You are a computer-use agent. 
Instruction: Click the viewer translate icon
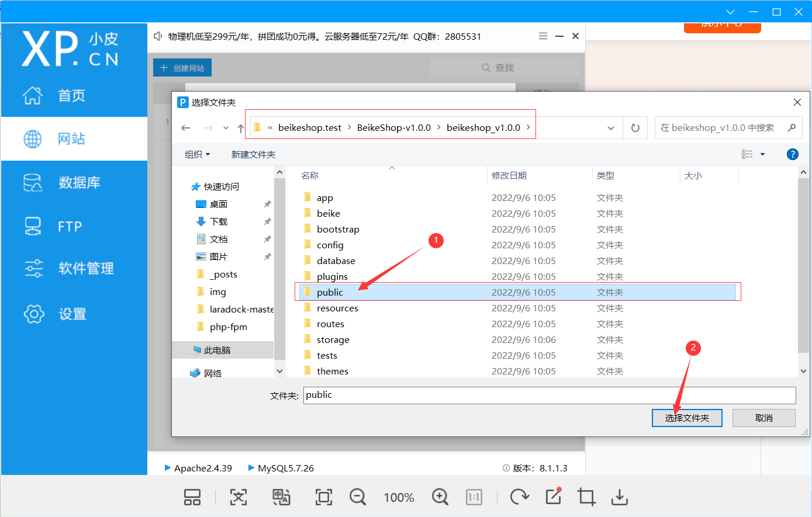282,497
